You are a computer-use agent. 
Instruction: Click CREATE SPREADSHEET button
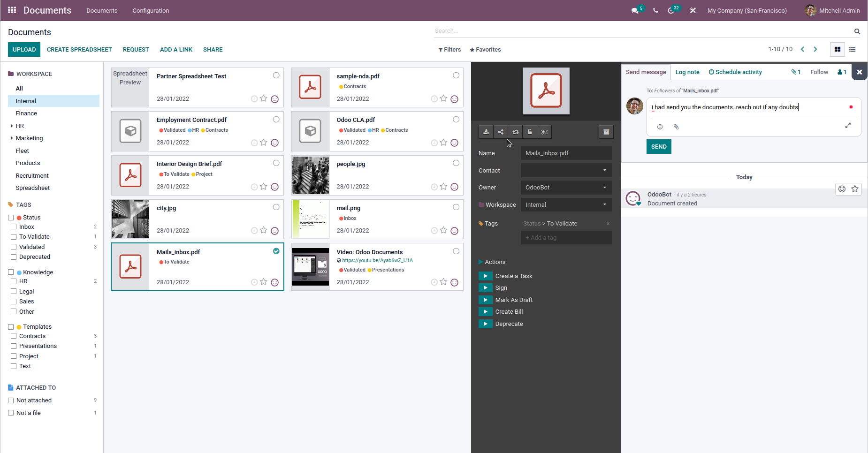pos(79,50)
